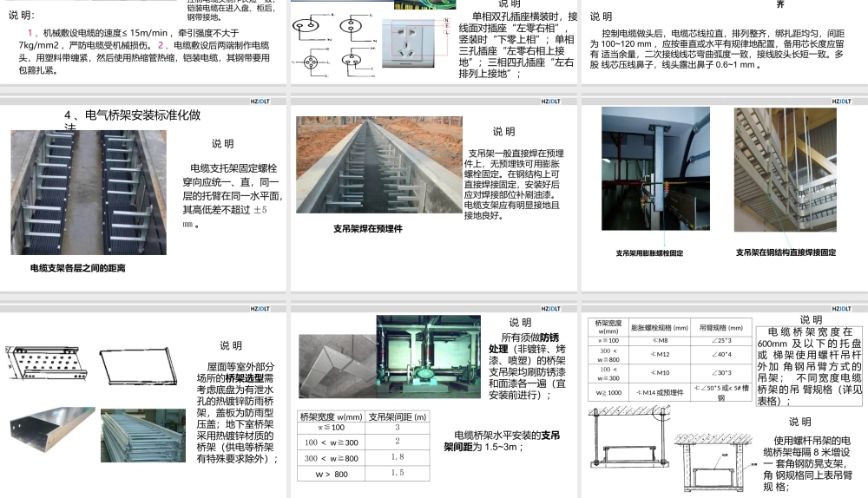Click the spacing value 1.8 in the table
The width and height of the screenshot is (868, 498).
(398, 457)
